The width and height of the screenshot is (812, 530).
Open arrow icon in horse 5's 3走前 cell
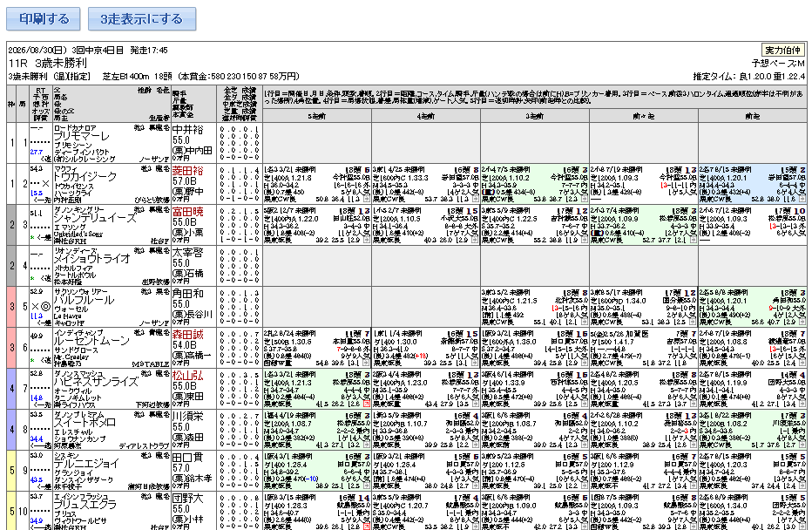click(x=585, y=322)
